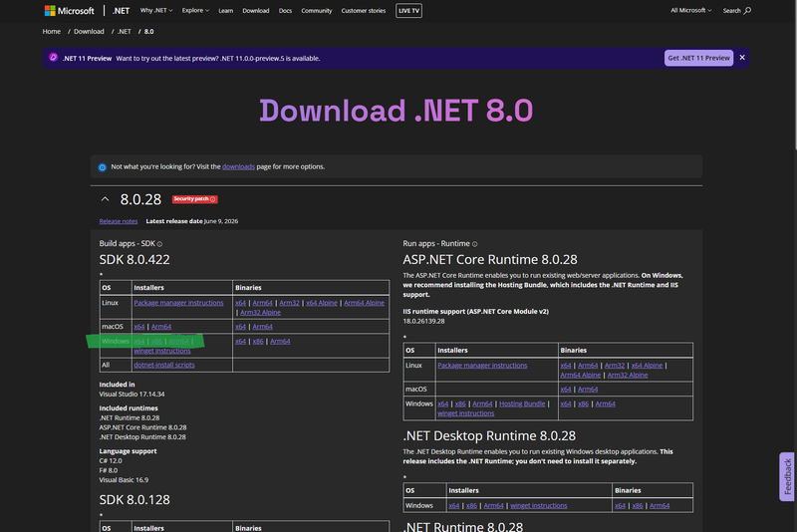Download SDK 8.0.422 Linux x64 Alpine binary
Viewport: 797px width, 532px height.
322,303
